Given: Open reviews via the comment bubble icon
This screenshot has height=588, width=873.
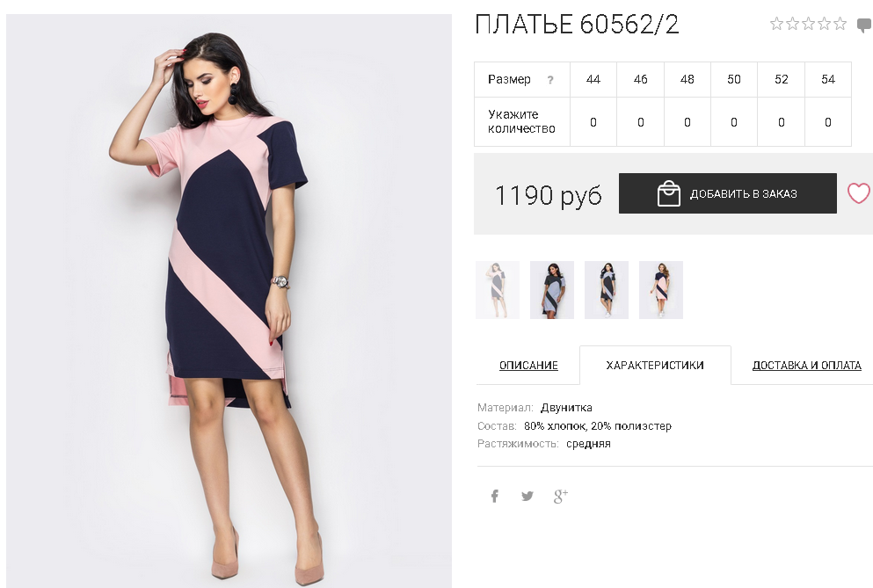Looking at the screenshot, I should point(865,25).
